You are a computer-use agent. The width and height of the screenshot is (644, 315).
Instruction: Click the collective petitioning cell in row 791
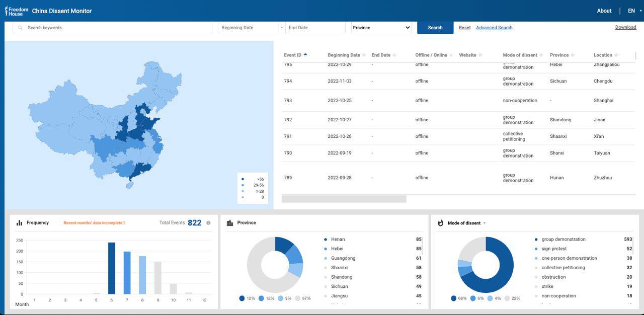(514, 136)
